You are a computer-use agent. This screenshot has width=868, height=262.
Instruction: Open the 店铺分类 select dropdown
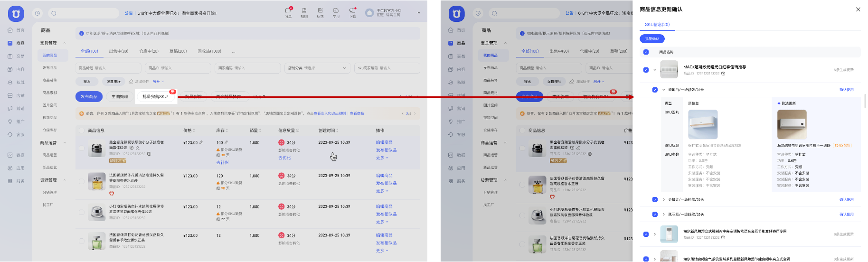(x=317, y=68)
